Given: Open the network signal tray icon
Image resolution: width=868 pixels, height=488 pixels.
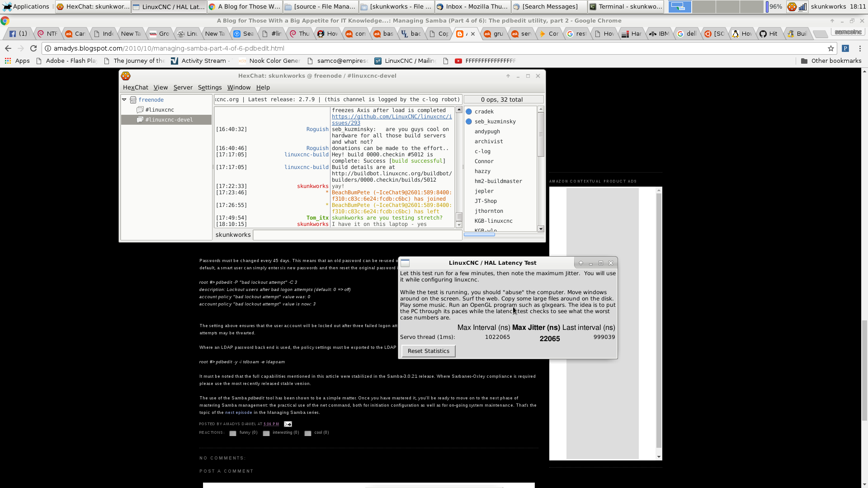Looking at the screenshot, I should [802, 6].
